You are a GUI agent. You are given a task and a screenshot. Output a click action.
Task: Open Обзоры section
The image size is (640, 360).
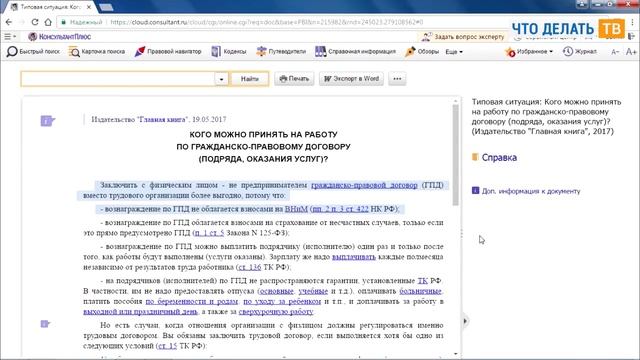tap(422, 51)
